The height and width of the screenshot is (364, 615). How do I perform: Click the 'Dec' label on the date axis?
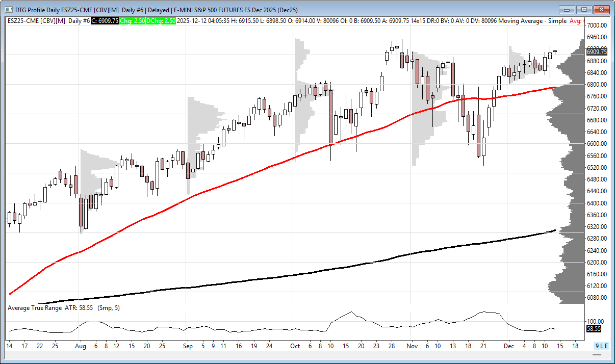point(509,346)
